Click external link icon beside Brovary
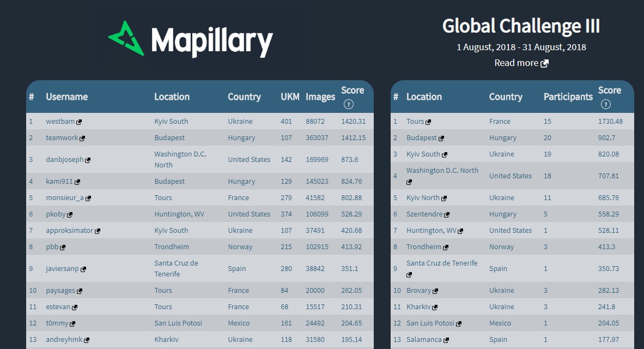This screenshot has height=349, width=644. (x=435, y=291)
